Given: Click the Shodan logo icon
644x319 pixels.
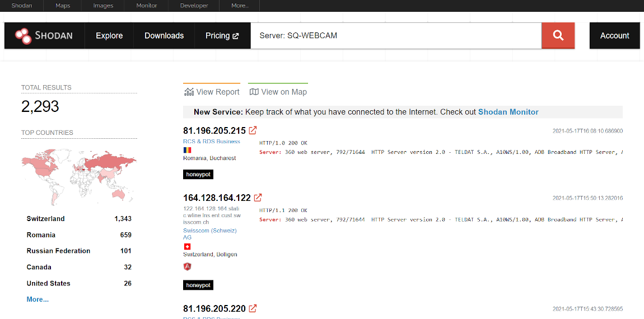Looking at the screenshot, I should tap(24, 36).
